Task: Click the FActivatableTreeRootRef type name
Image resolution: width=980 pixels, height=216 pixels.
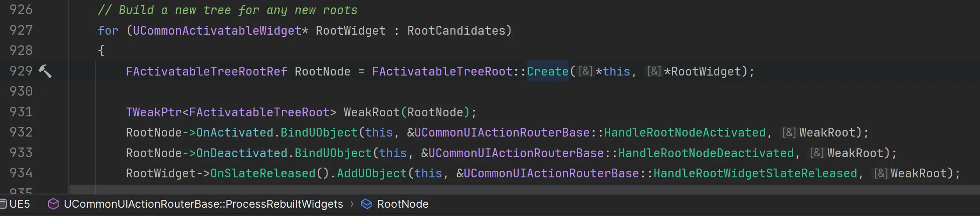Action: [206, 72]
